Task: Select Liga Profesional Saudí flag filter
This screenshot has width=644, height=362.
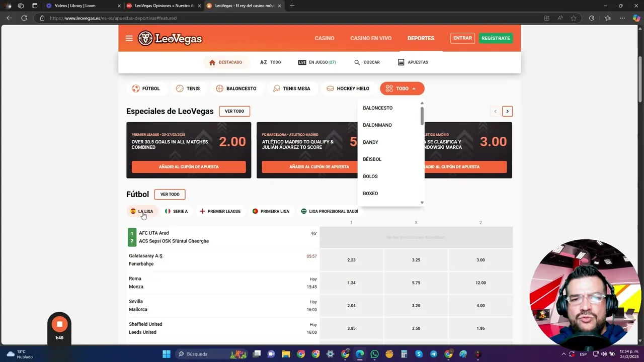Action: [x=330, y=211]
